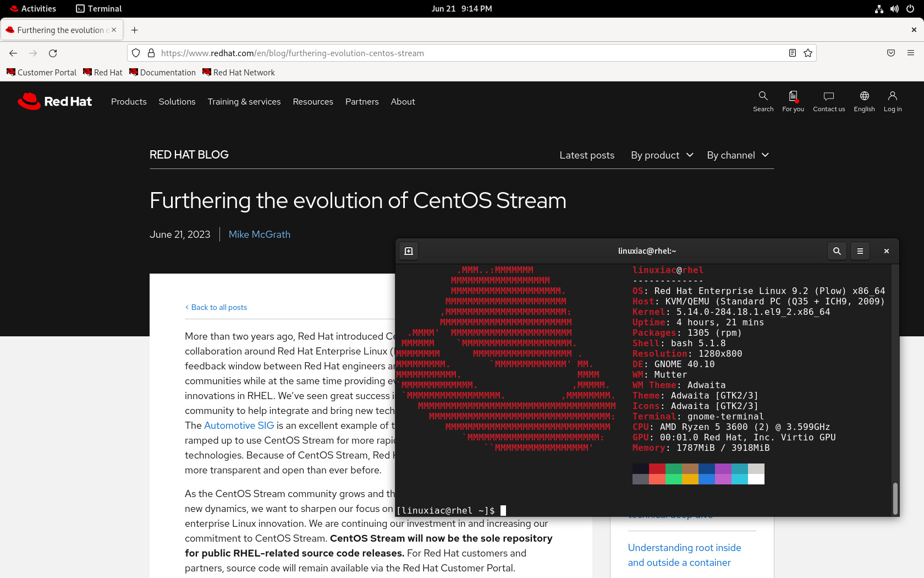Click the RED HAT BLOG heading
Viewport: 924px width, 578px height.
coord(189,155)
